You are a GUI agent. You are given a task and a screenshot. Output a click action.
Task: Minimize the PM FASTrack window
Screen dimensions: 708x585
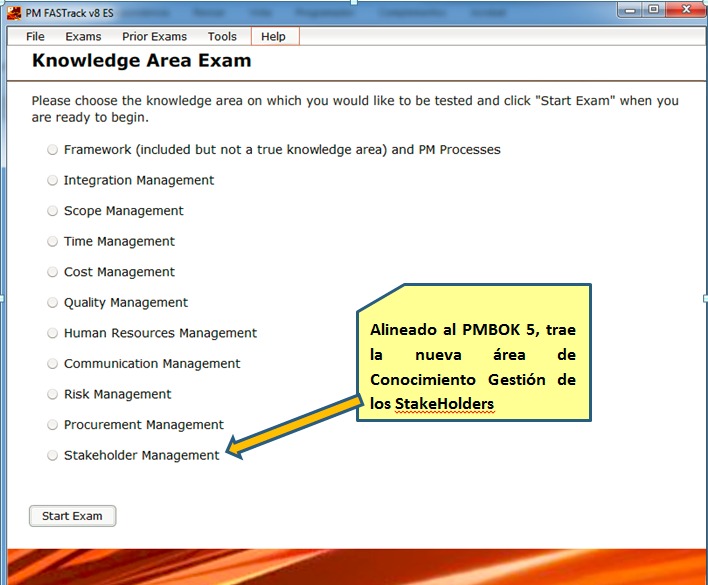coord(630,10)
